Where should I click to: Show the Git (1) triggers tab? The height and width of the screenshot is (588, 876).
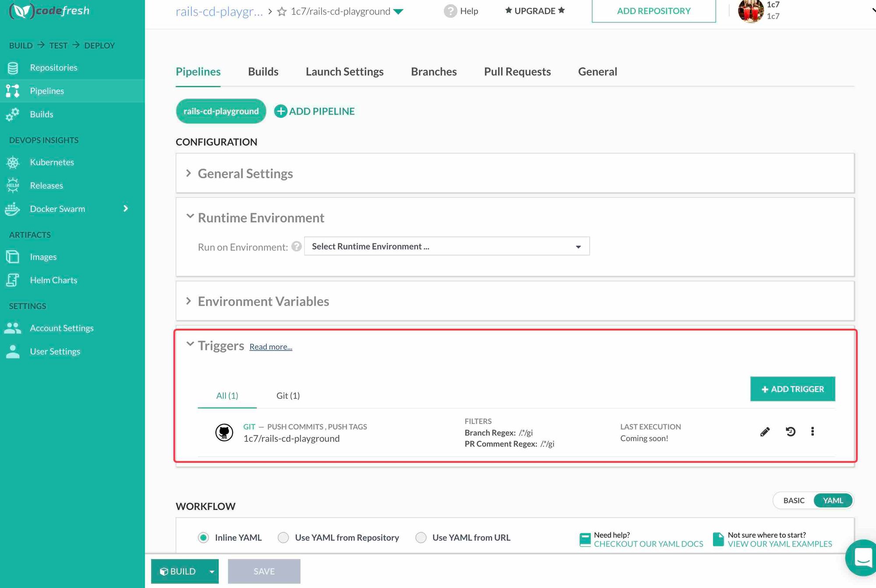coord(288,396)
